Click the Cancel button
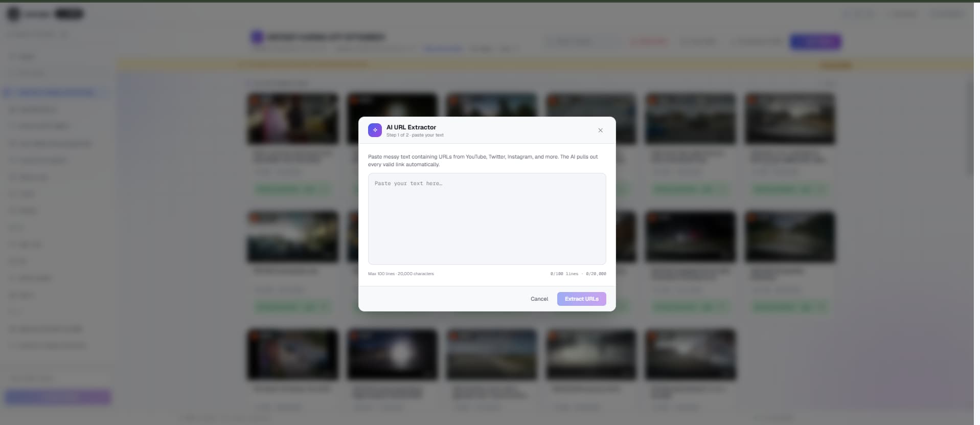The height and width of the screenshot is (425, 980). (539, 299)
